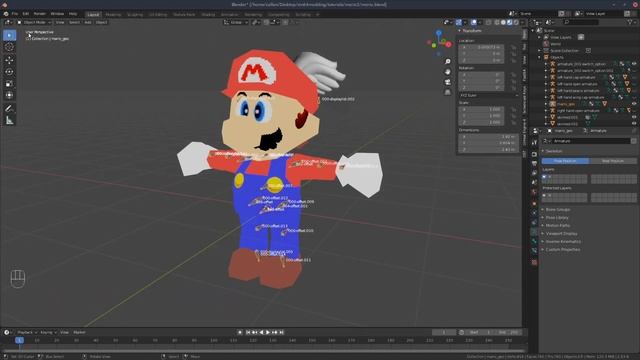Open the Object properties tab icon
Image resolution: width=640 pixels, height=360 pixels.
pyautogui.click(x=534, y=203)
